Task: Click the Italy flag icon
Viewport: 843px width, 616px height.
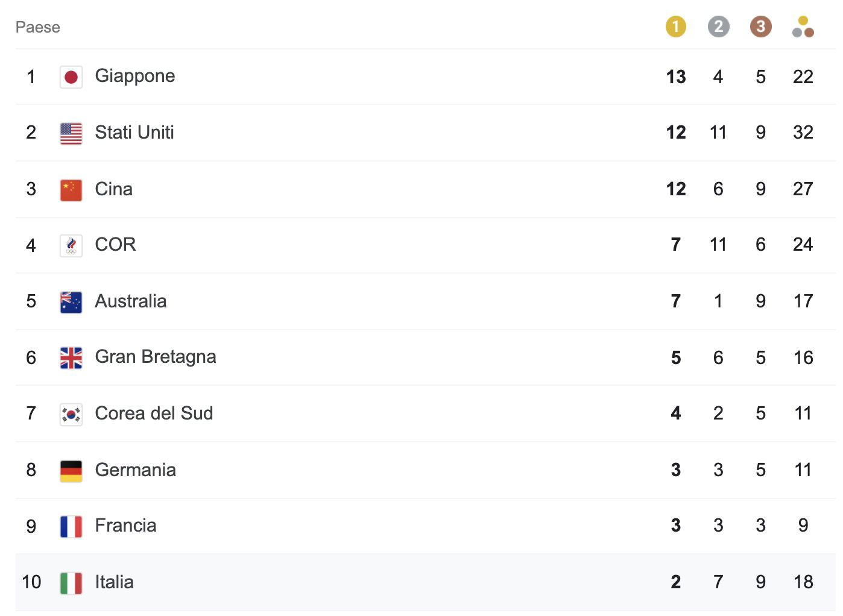Action: click(x=71, y=583)
